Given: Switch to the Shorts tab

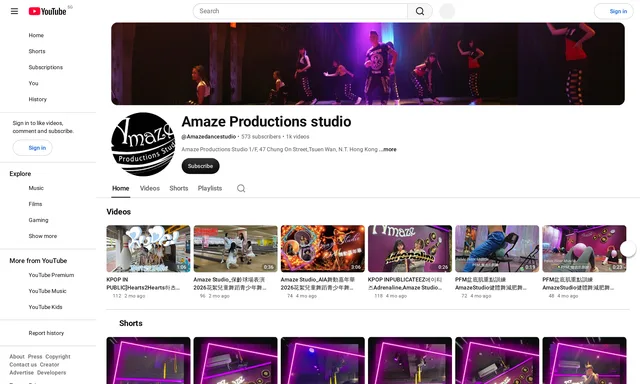Looking at the screenshot, I should [179, 188].
